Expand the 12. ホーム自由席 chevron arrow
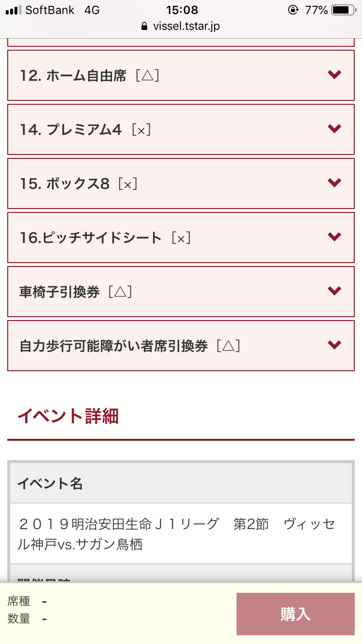The width and height of the screenshot is (362, 644). [x=334, y=74]
